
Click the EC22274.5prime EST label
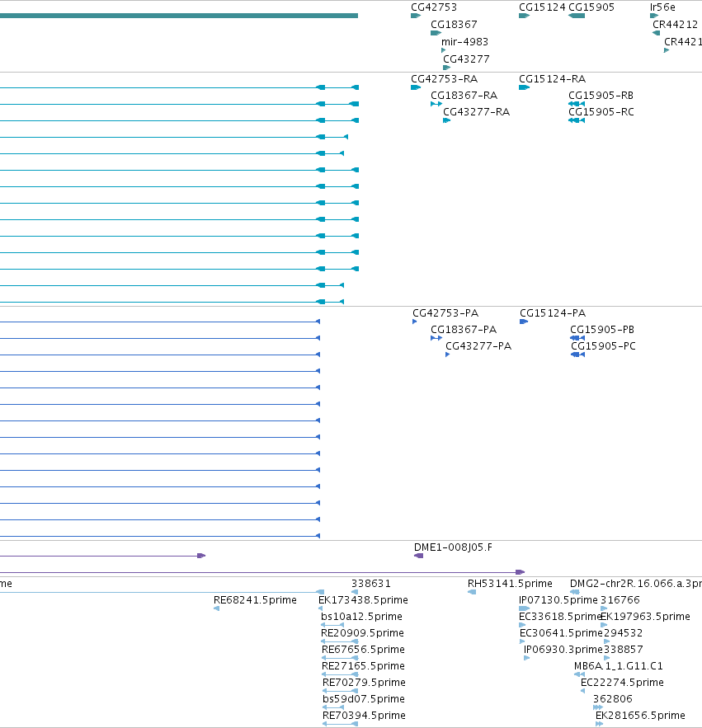click(622, 683)
